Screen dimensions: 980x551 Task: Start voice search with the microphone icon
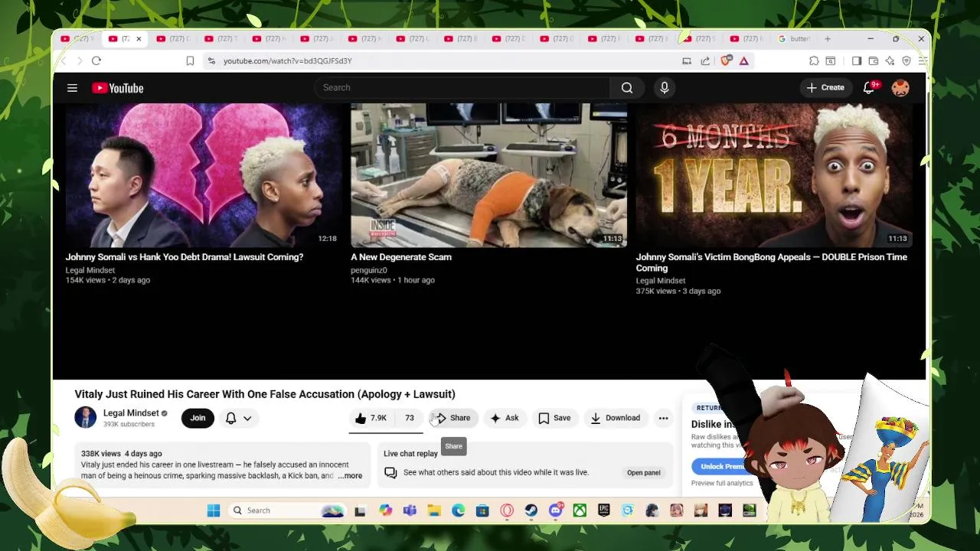tap(665, 88)
